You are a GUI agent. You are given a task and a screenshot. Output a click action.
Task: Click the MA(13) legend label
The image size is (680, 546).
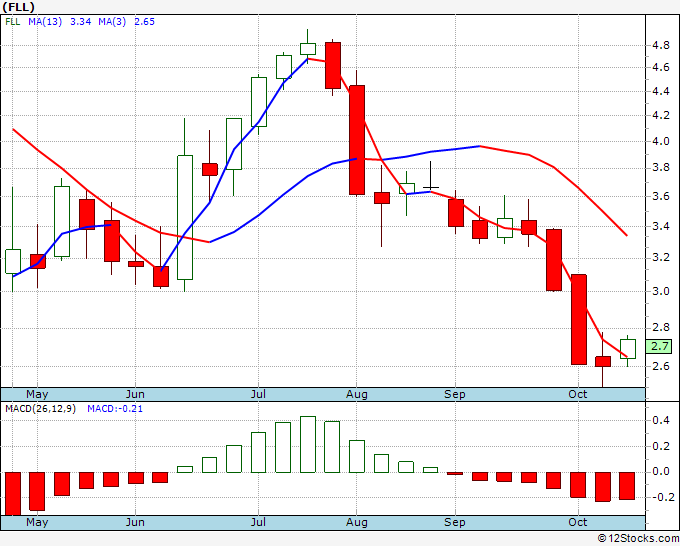coord(45,22)
